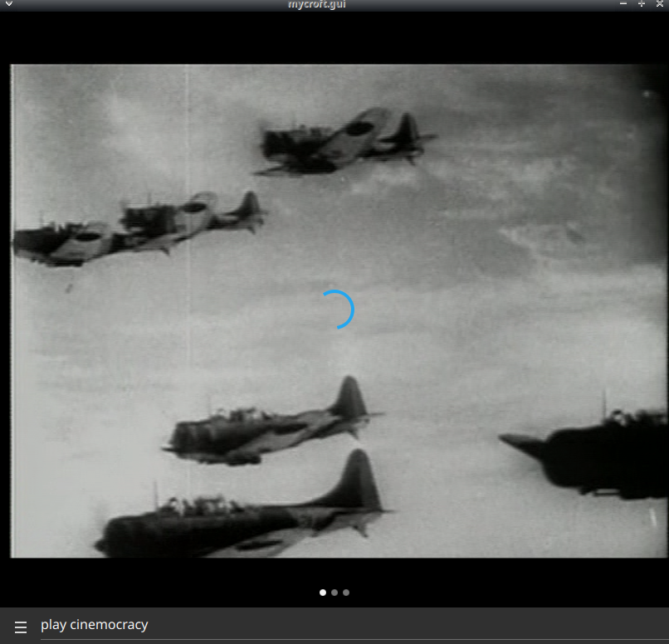
Task: Switch to the second page indicator dot
Action: [x=334, y=593]
